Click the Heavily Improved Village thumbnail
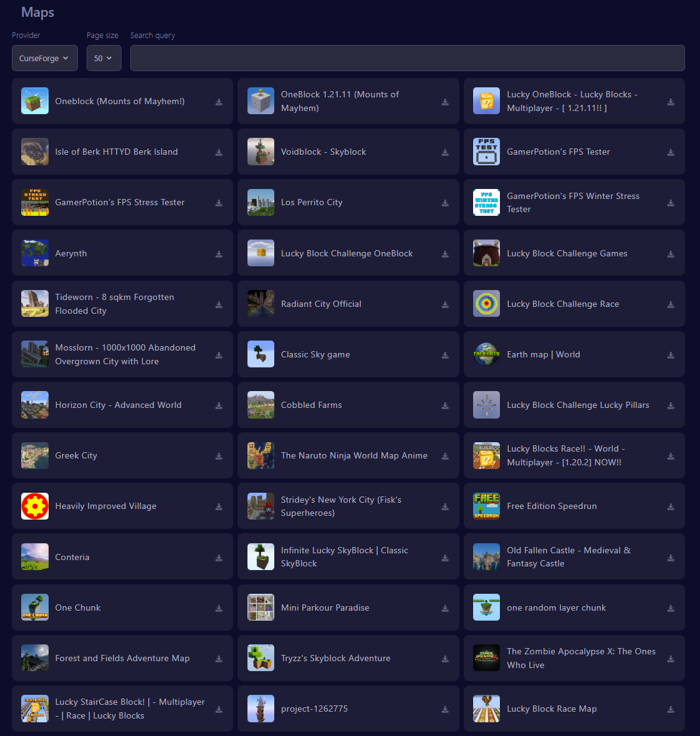The height and width of the screenshot is (736, 700). (35, 506)
